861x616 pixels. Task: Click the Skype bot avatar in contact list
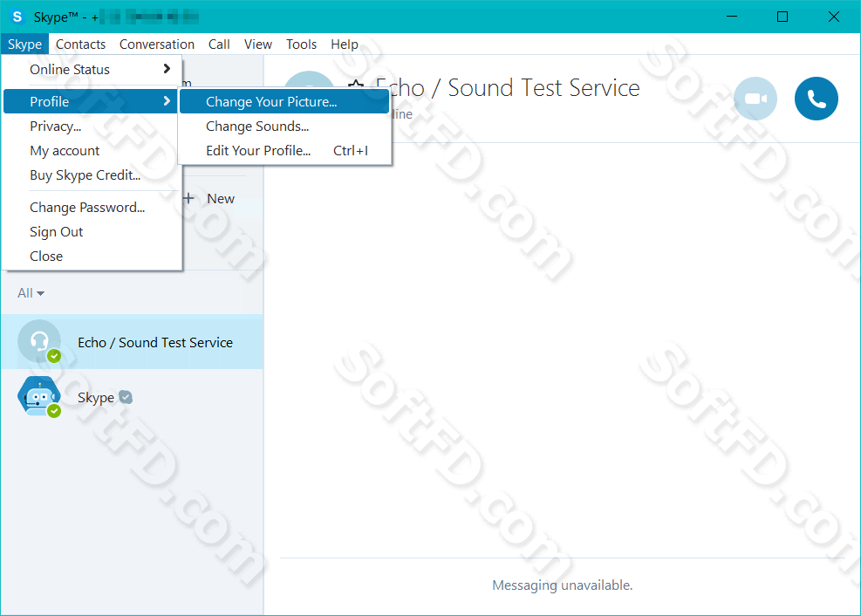39,396
